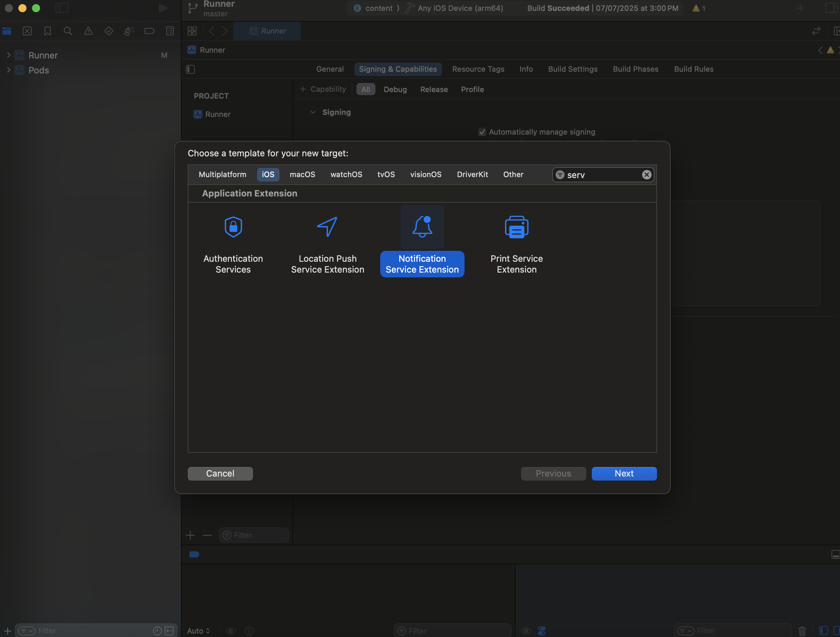The image size is (840, 637).
Task: Go back in editor history
Action: 212,31
